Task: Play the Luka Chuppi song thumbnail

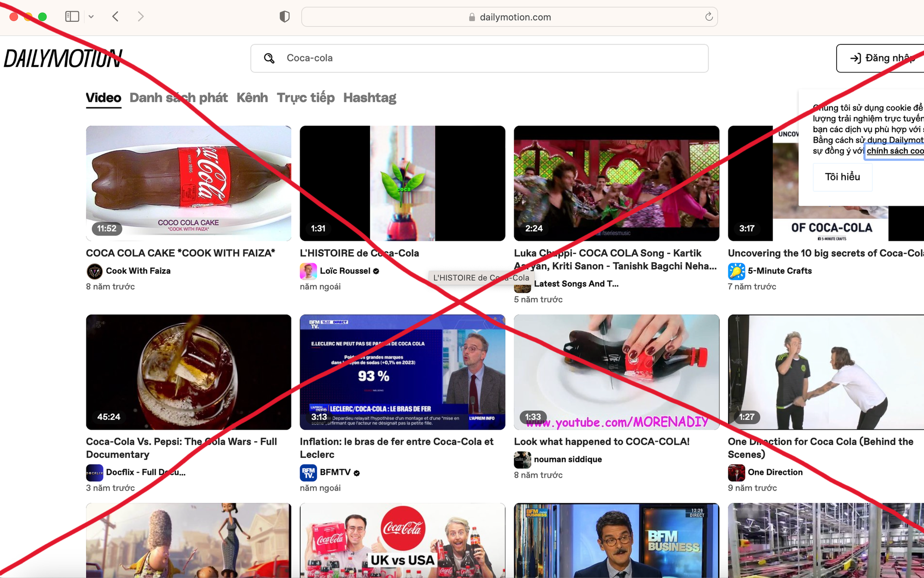Action: 616,183
